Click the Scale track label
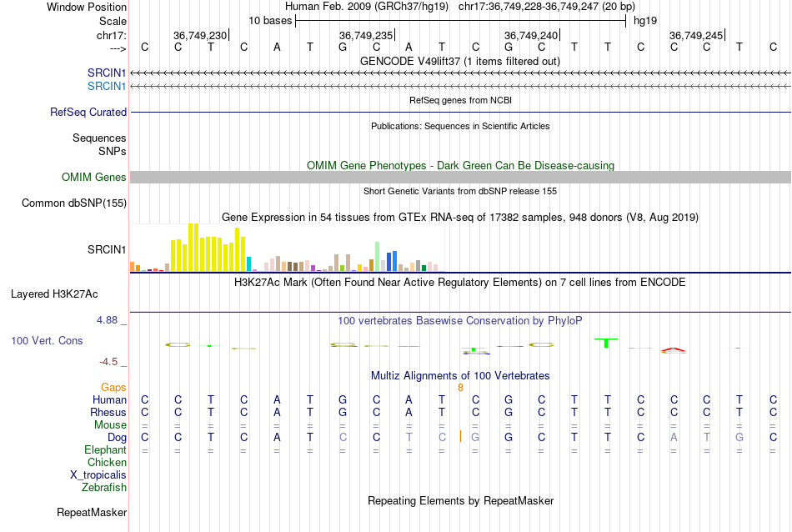 [x=113, y=21]
